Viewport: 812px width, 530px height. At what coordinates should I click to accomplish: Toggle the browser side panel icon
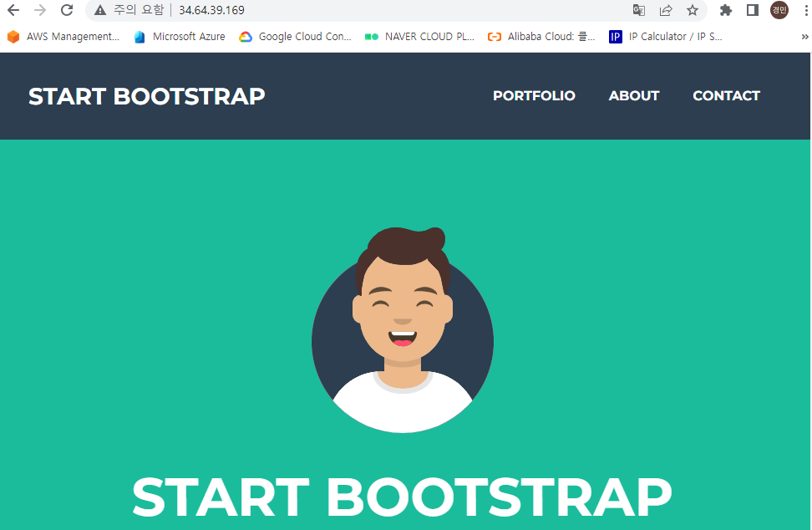tap(753, 10)
